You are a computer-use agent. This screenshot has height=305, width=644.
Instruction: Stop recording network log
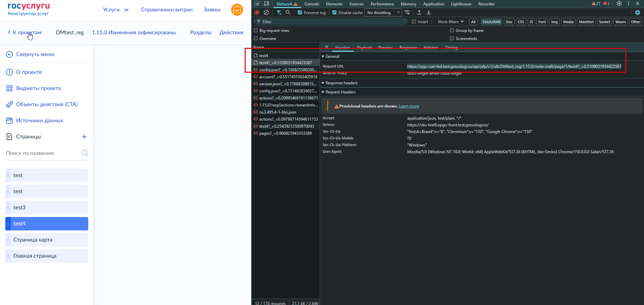[x=257, y=12]
